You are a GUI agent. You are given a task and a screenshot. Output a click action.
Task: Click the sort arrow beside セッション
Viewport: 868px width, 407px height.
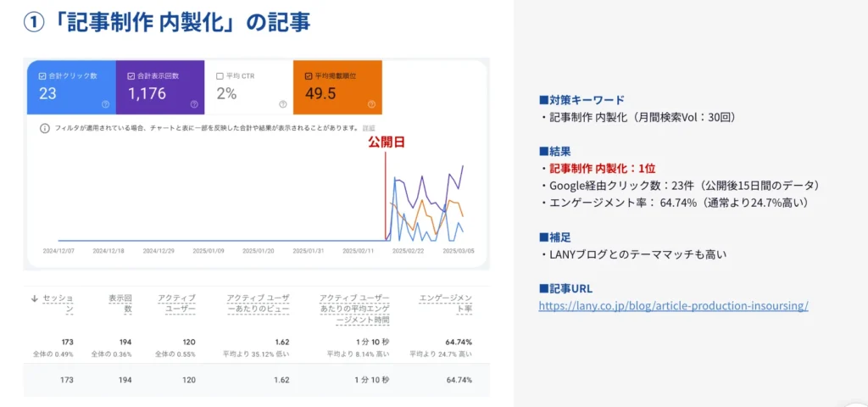[x=35, y=298]
